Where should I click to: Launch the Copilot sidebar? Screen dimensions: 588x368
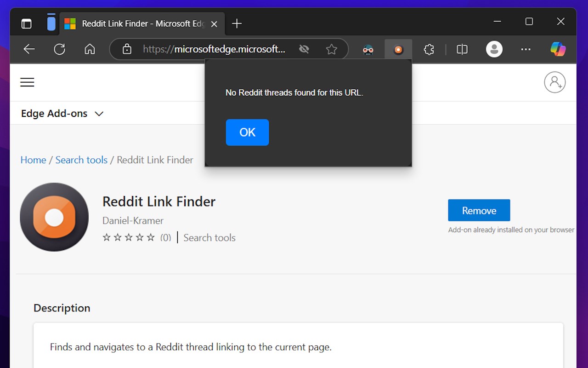coord(558,49)
